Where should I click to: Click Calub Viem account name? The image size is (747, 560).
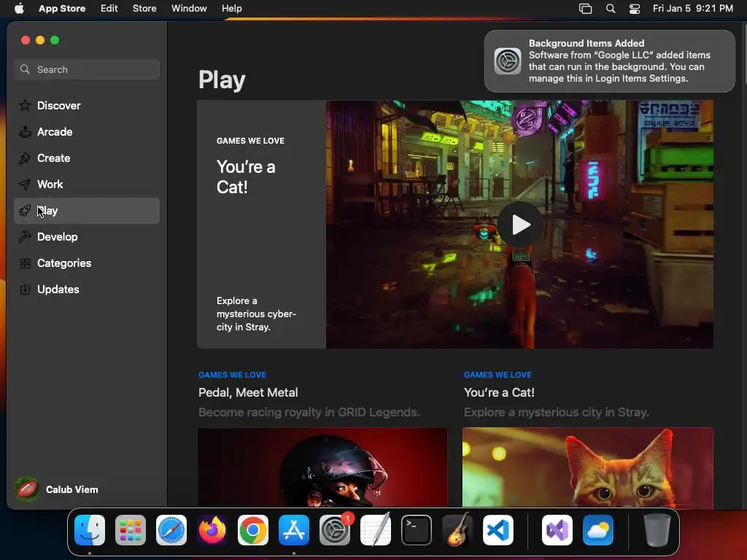click(x=72, y=489)
